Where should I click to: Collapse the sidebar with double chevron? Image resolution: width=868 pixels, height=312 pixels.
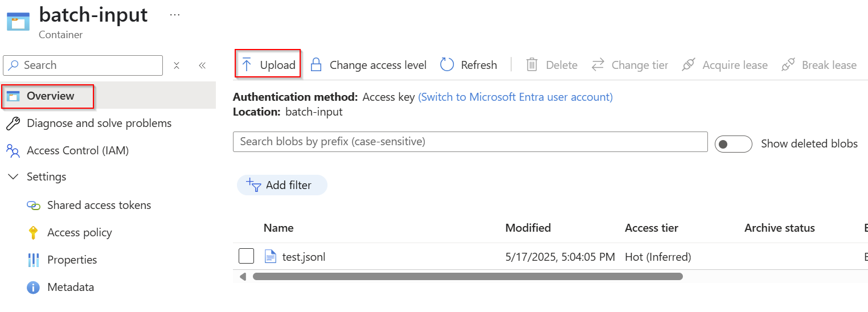tap(202, 65)
